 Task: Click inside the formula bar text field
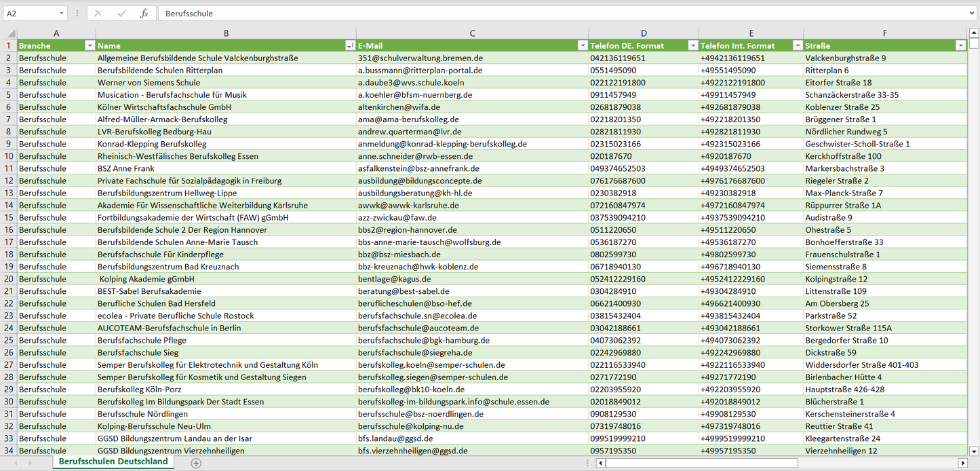(x=543, y=14)
